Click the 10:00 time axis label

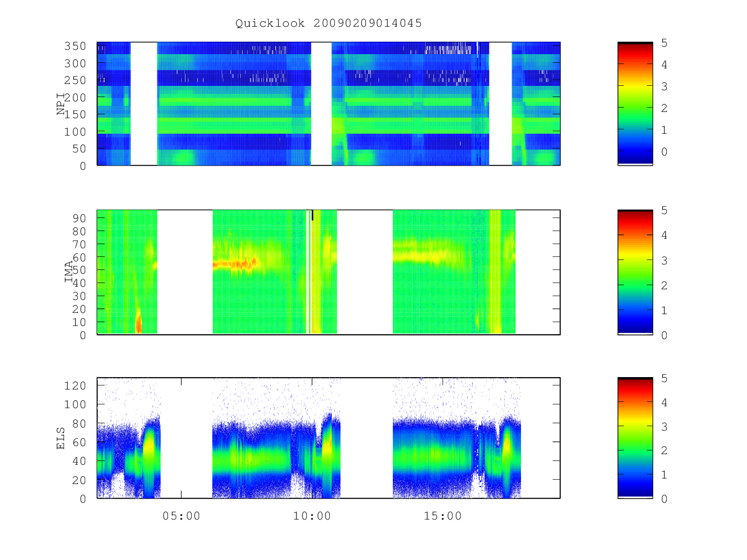(x=312, y=516)
